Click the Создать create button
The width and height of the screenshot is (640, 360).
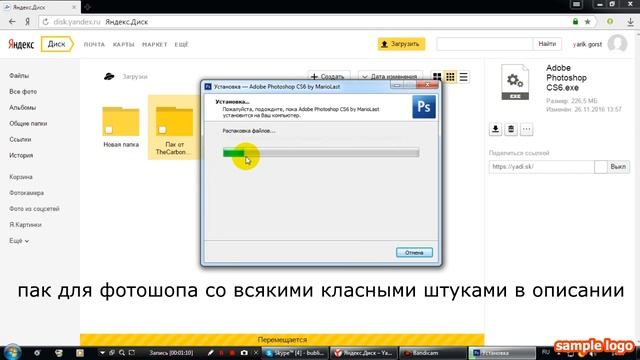[328, 76]
